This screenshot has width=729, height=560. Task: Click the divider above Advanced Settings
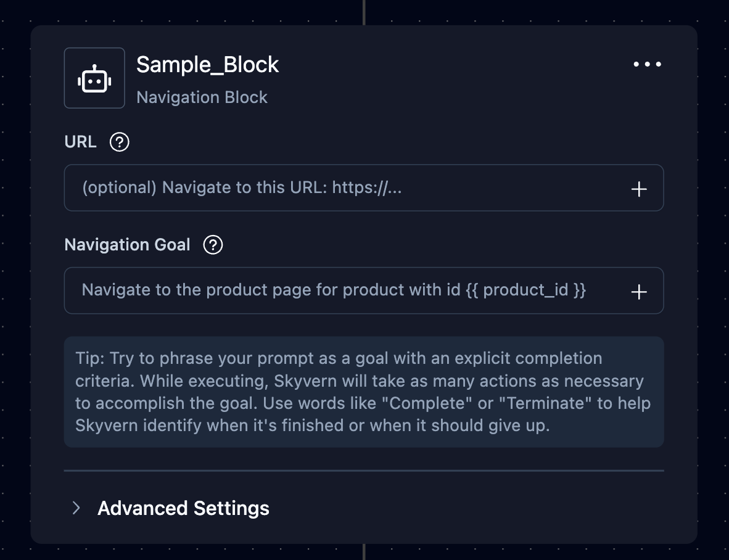[364, 471]
